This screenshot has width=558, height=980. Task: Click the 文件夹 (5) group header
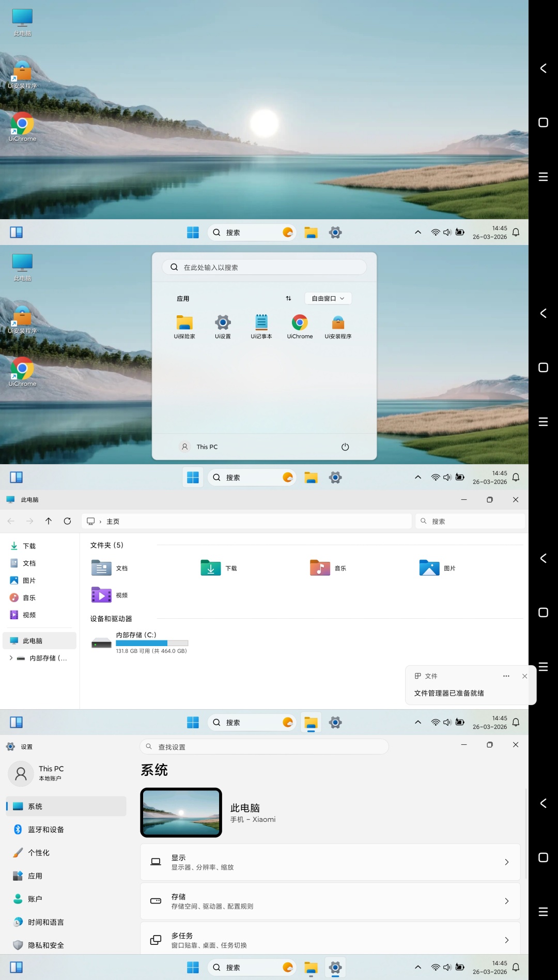107,545
